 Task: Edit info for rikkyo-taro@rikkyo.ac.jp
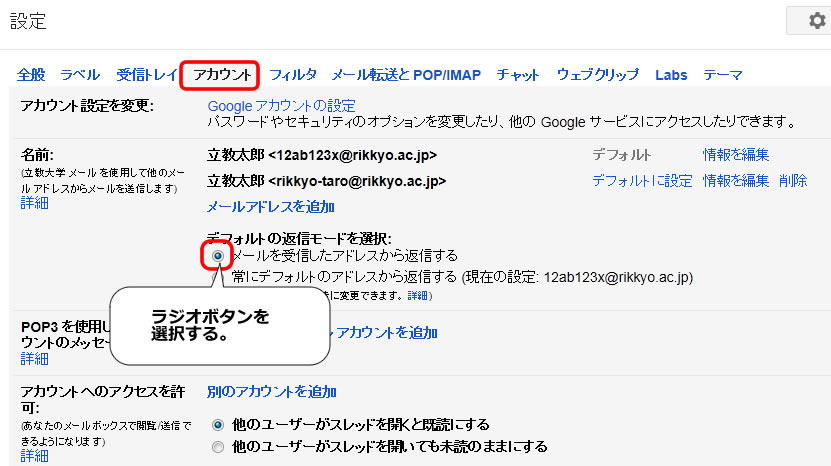tap(736, 181)
